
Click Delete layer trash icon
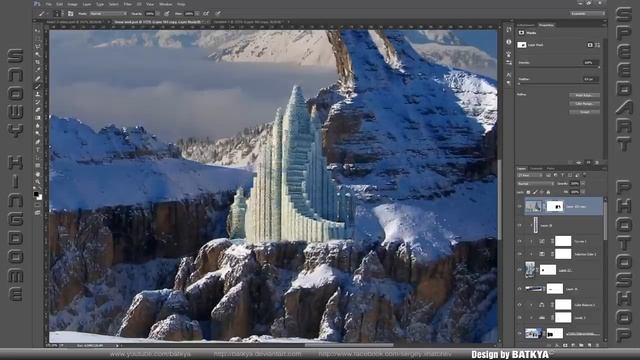(598, 345)
